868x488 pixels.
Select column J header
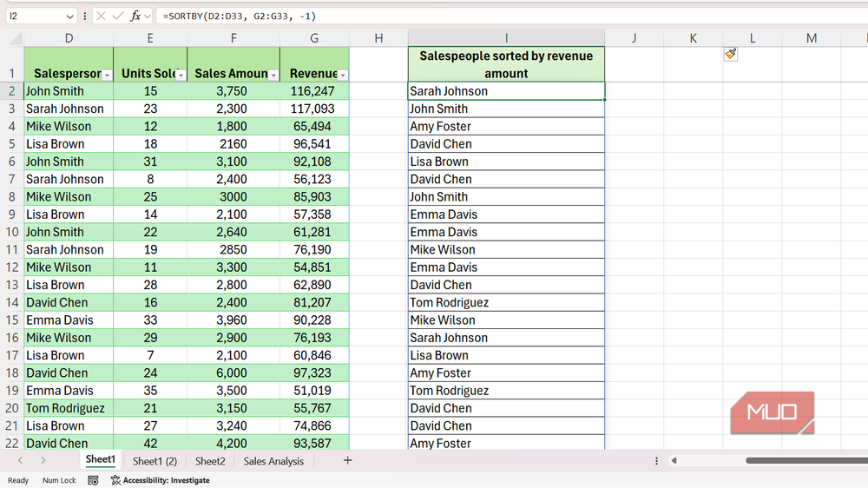634,38
